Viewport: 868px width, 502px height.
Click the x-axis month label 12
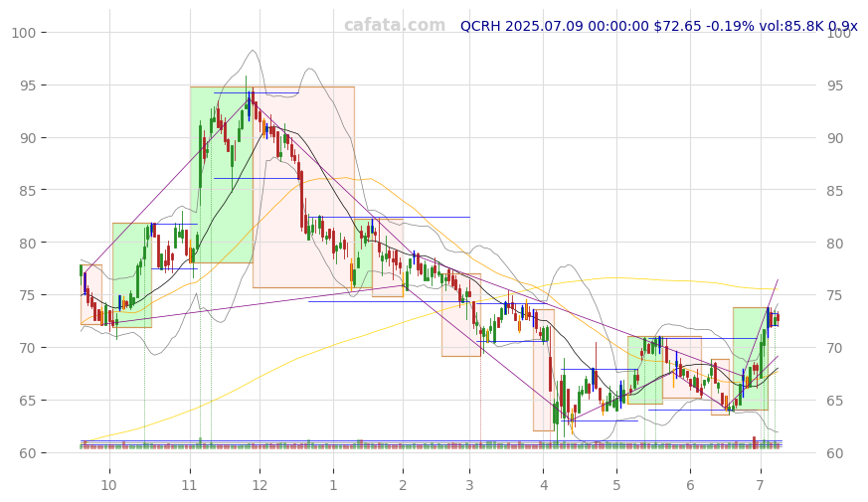point(260,485)
